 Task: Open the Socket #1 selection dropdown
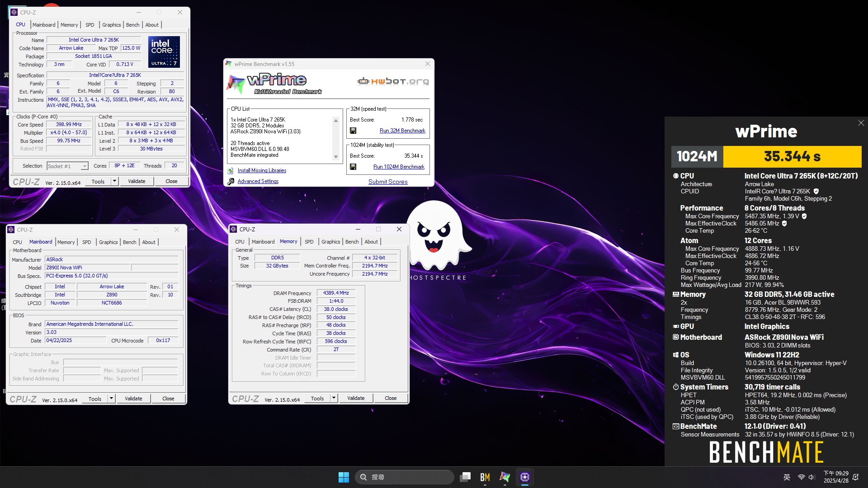[84, 166]
